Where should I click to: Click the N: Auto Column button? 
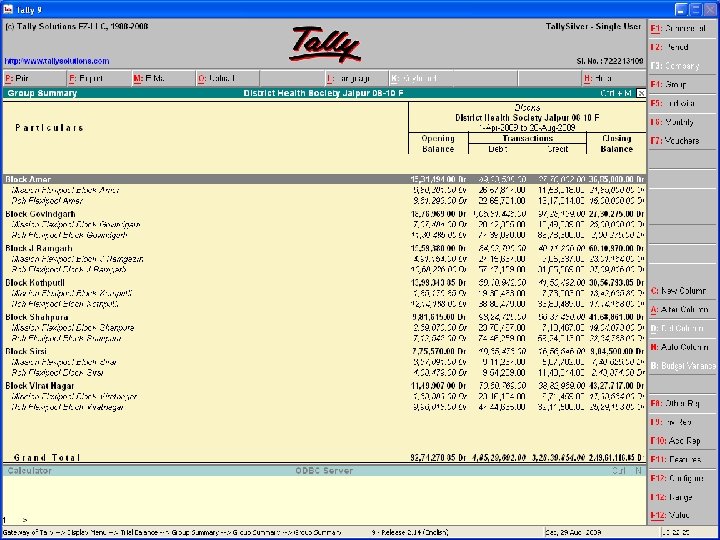(x=683, y=348)
